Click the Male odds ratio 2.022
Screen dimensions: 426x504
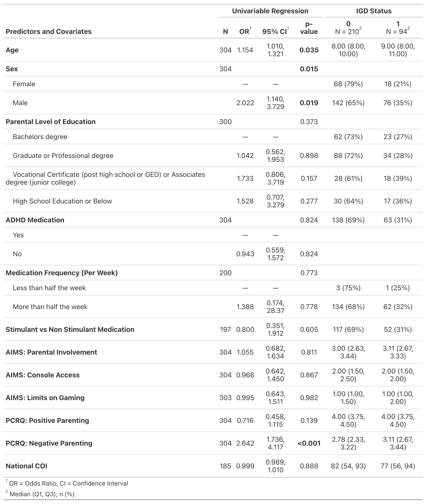tap(245, 103)
